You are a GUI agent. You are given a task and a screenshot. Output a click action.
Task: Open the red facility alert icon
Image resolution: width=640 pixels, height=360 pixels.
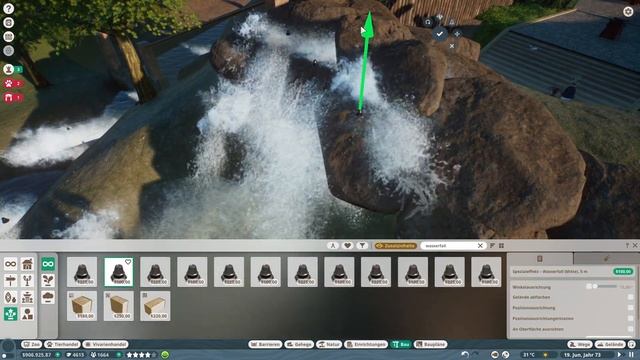9,98
